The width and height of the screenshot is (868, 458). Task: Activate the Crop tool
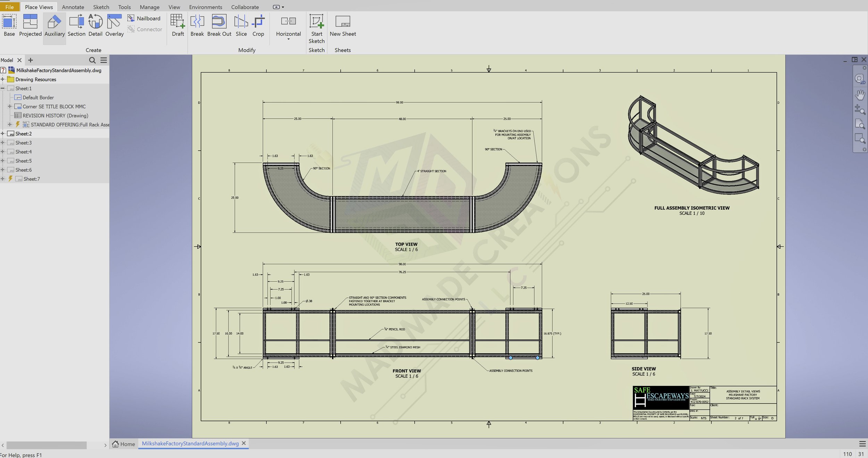tap(258, 25)
